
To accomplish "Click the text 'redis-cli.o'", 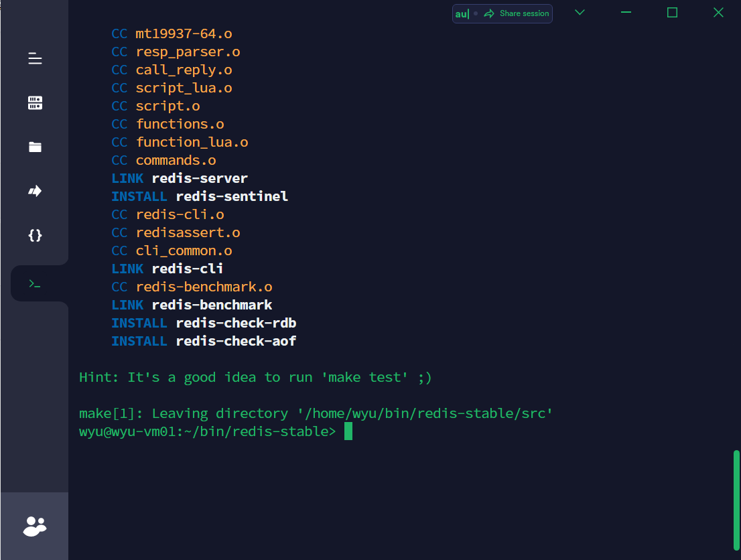I will [180, 214].
